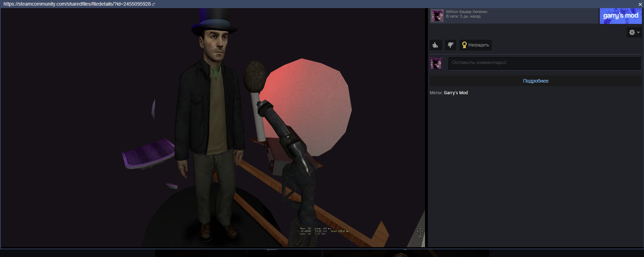Expand details with Подробнее
Screen dimensions: 644x257
[536, 81]
